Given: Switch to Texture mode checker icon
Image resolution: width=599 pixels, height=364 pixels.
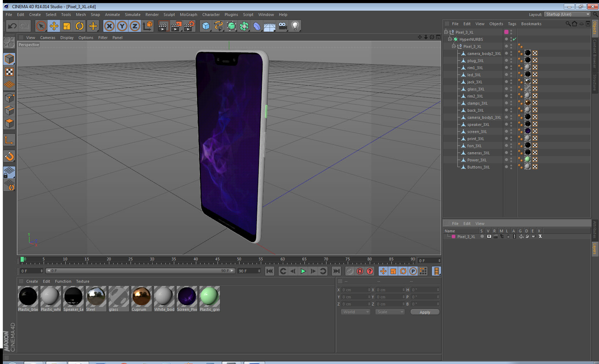Looking at the screenshot, I should coord(9,72).
